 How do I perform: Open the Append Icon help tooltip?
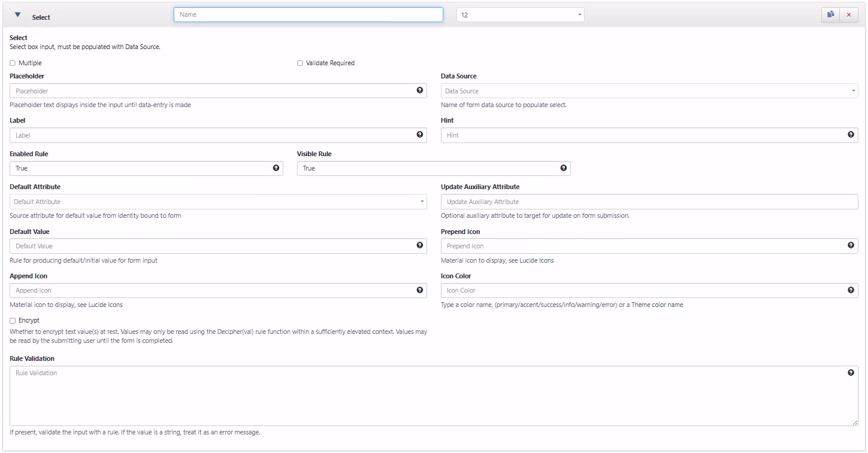[x=419, y=290]
